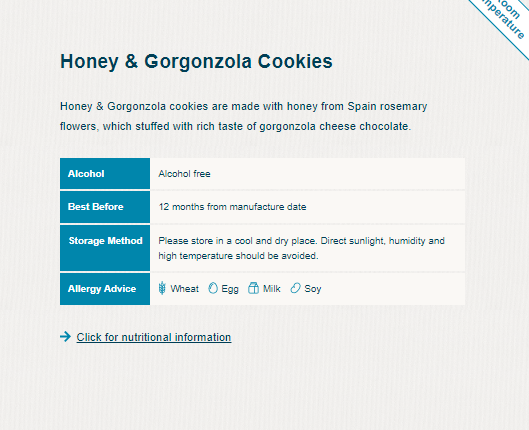
Task: Select the Honey & Gorgonzola Cookies heading
Action: (x=196, y=61)
